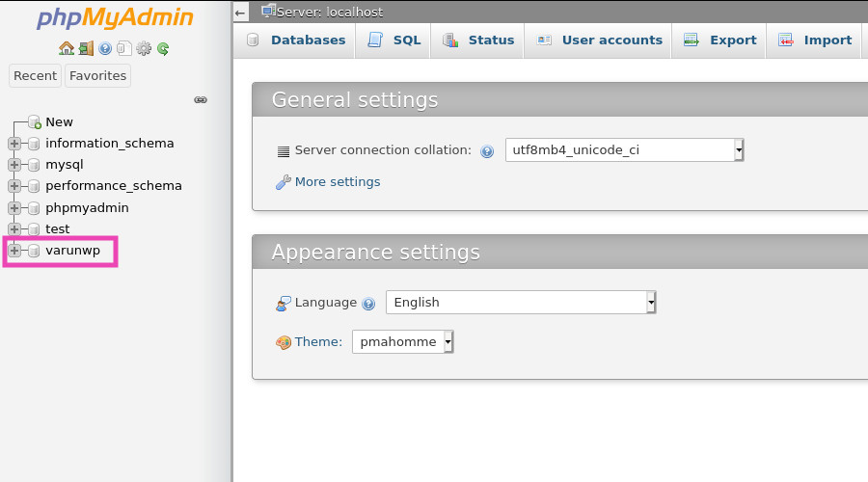
Task: Click the Favorites button
Action: point(97,75)
